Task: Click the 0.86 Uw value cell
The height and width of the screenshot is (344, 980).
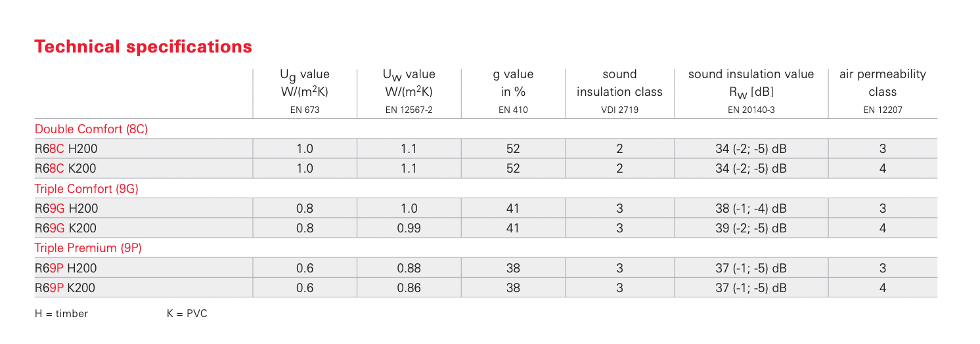Action: click(x=409, y=287)
